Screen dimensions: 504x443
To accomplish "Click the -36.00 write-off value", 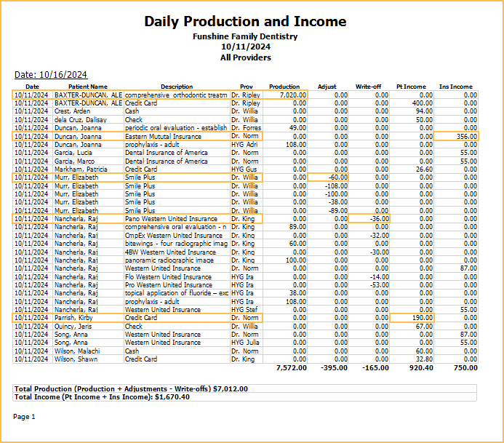I will (370, 218).
